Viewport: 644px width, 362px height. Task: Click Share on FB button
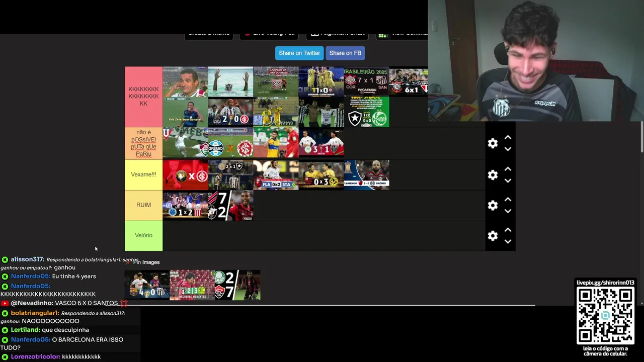345,53
